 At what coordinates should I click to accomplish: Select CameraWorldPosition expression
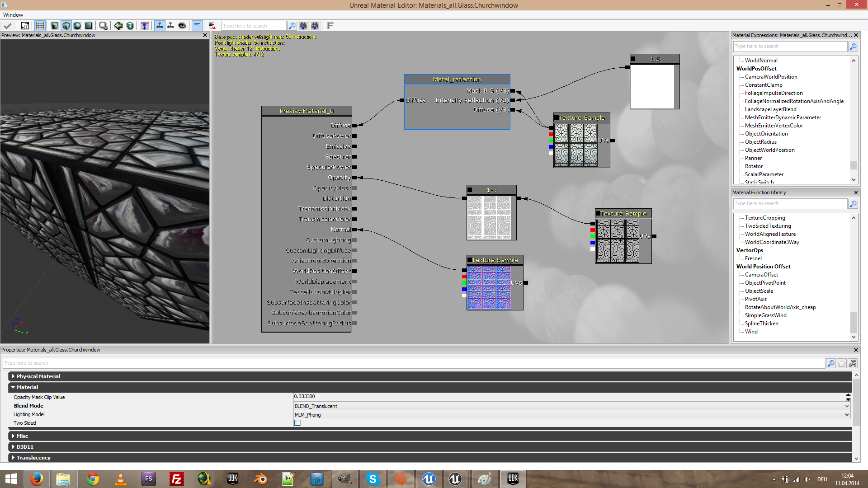pos(771,77)
